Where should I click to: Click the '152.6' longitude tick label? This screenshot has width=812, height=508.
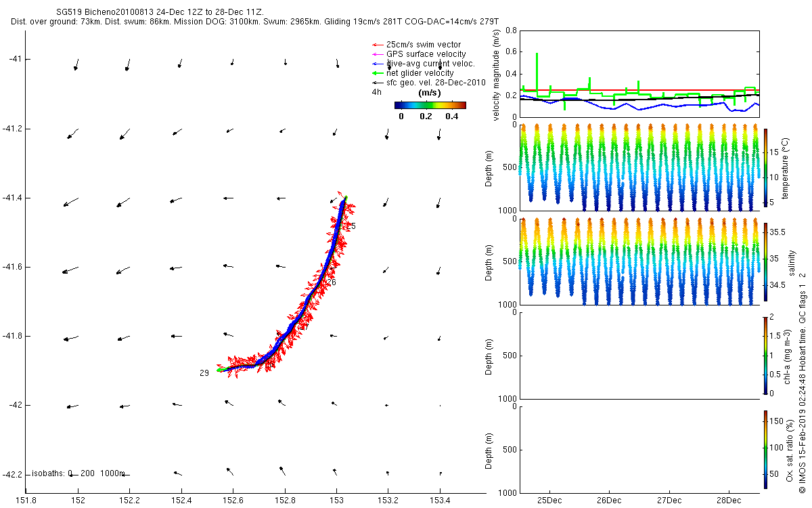pos(233,501)
